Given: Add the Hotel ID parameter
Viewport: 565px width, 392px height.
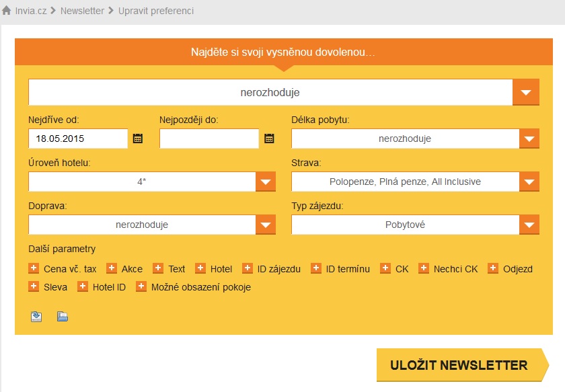Looking at the screenshot, I should click(83, 286).
